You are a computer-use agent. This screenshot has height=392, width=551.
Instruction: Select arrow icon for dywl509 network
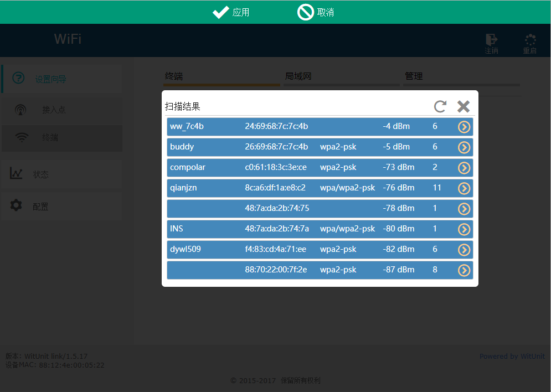(x=464, y=250)
